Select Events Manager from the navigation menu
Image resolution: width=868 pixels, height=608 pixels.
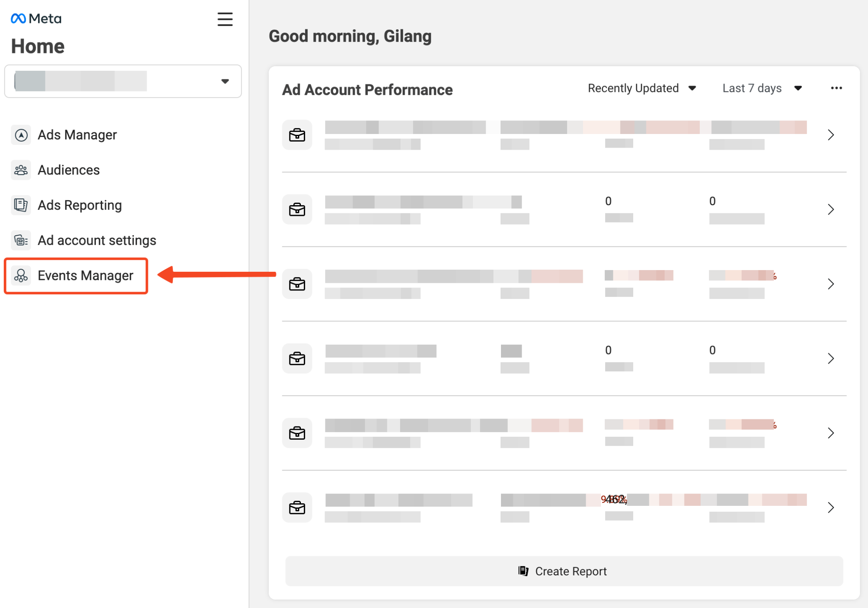tap(86, 276)
